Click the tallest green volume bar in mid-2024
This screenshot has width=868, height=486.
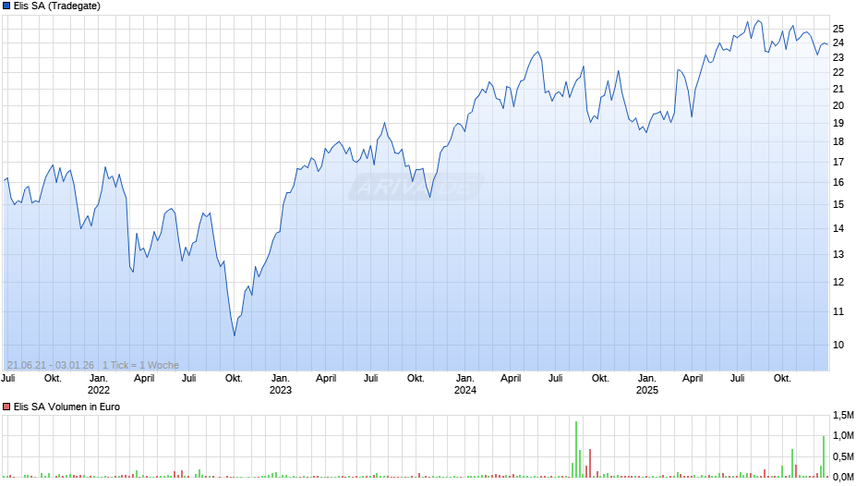576,449
